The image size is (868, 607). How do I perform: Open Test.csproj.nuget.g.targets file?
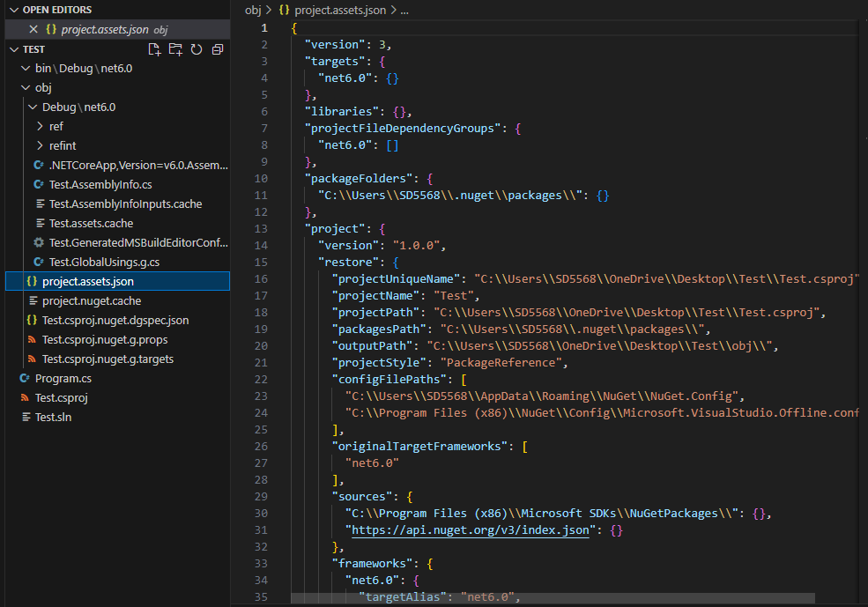coord(117,359)
